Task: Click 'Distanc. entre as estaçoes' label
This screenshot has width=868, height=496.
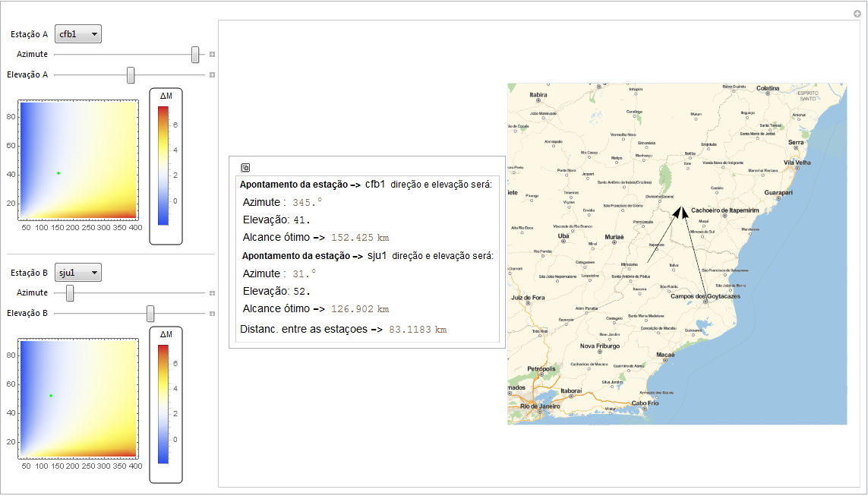Action: coord(303,330)
